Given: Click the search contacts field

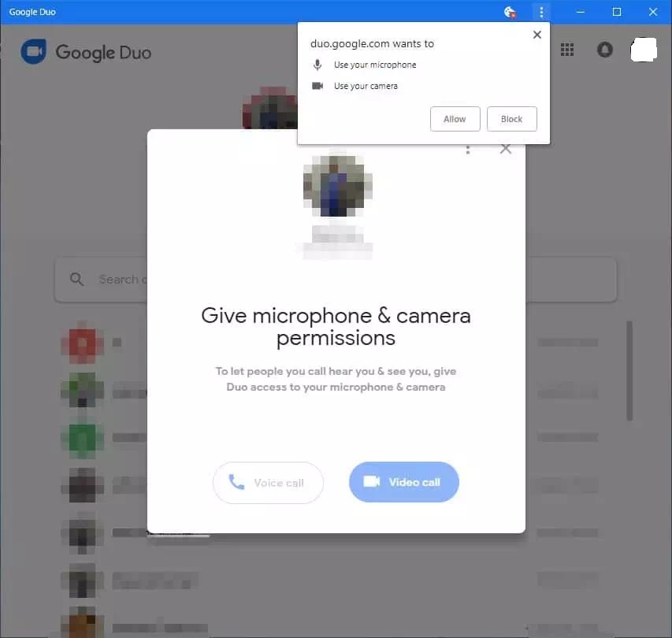Looking at the screenshot, I should tap(336, 280).
